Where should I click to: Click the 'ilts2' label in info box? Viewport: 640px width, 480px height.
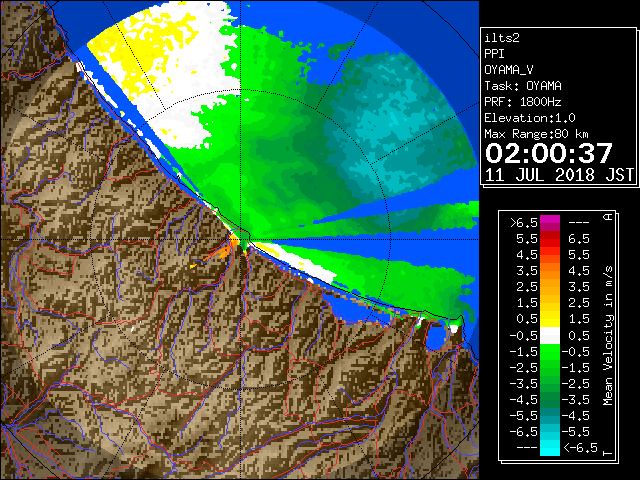(502, 38)
